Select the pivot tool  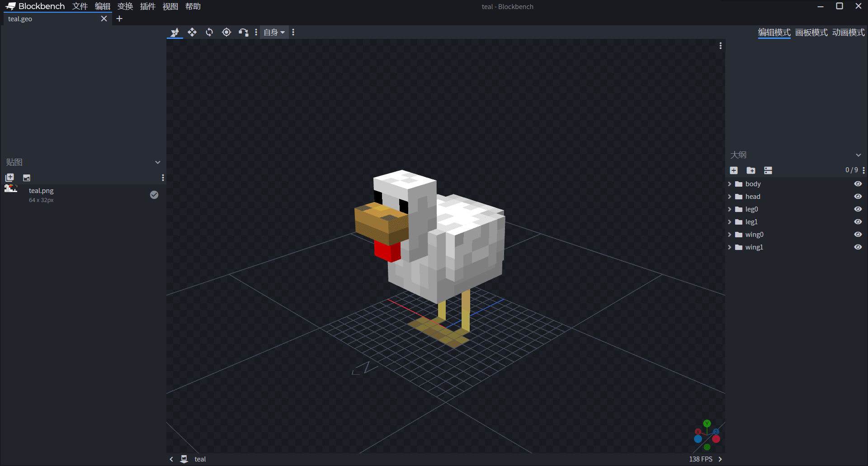[226, 32]
